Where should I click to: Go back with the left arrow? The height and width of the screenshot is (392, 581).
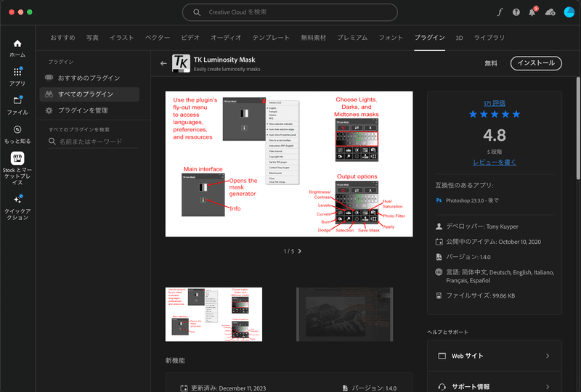pos(163,63)
